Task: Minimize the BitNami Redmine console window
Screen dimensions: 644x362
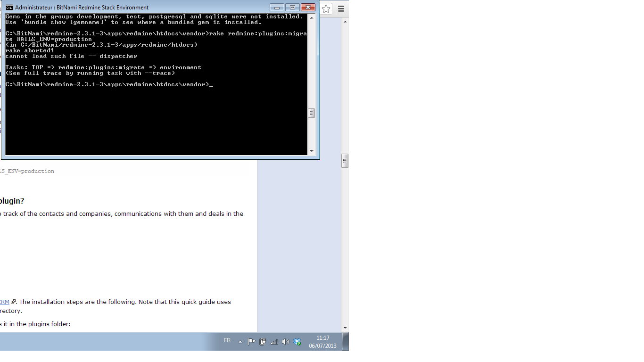Action: click(277, 8)
